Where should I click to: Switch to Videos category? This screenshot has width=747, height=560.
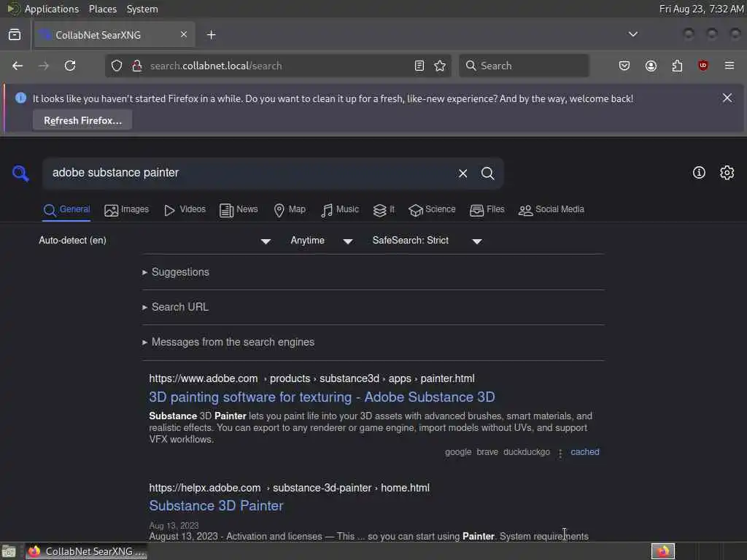[185, 209]
